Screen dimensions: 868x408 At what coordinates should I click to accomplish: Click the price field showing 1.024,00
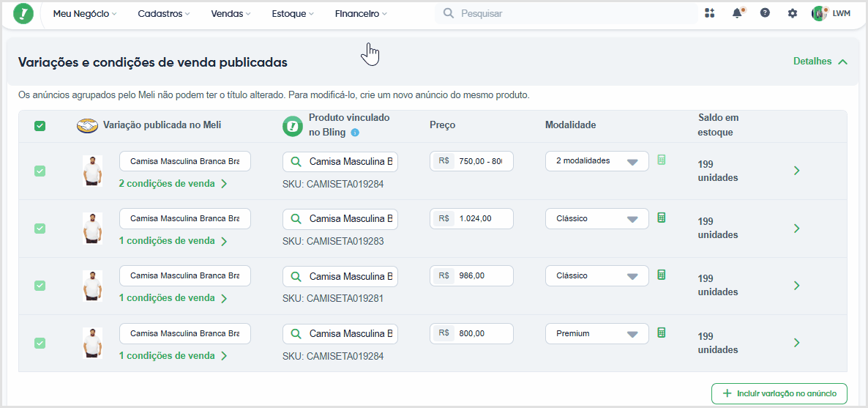[471, 218]
